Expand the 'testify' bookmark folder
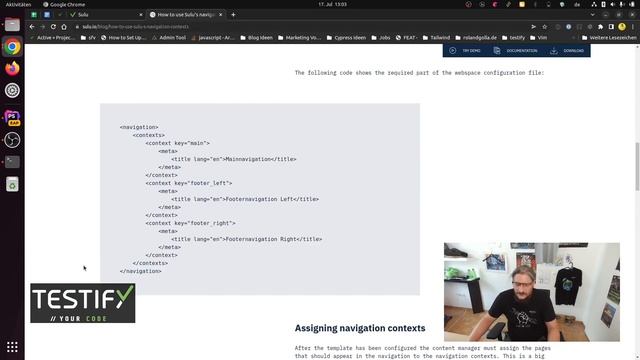The image size is (640, 360). [513, 38]
